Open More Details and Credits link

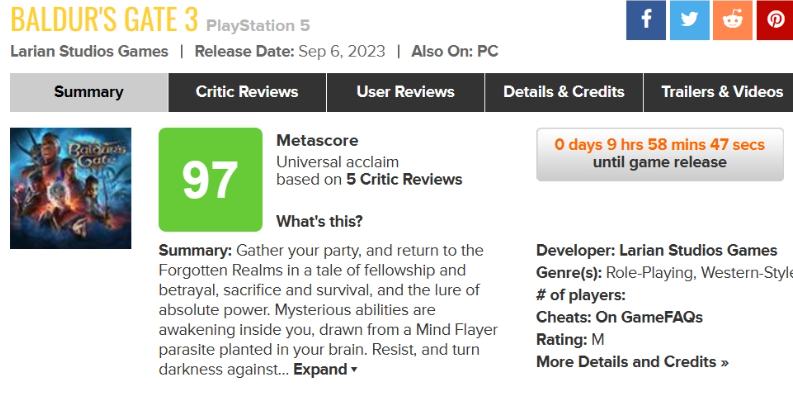632,362
